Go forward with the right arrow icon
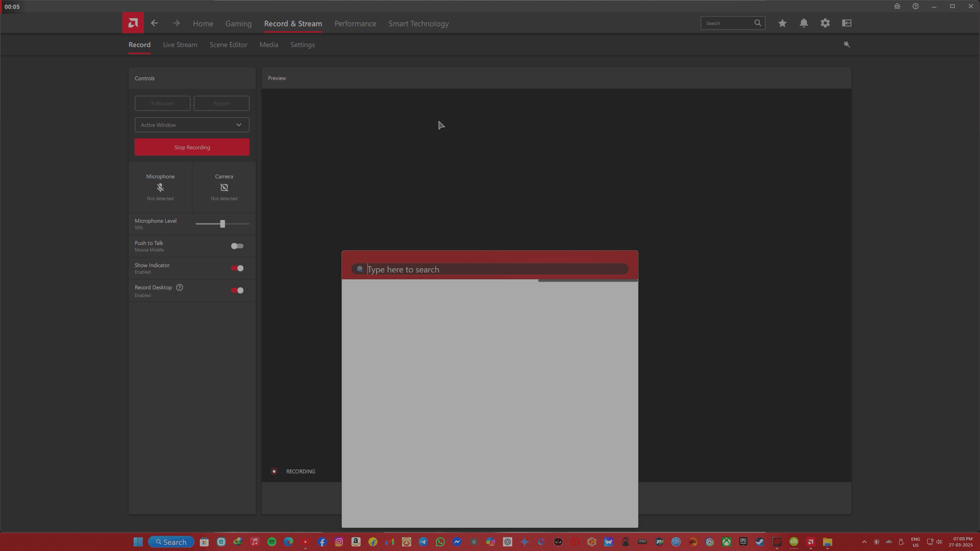Screen dimensions: 980x551 click(x=176, y=23)
